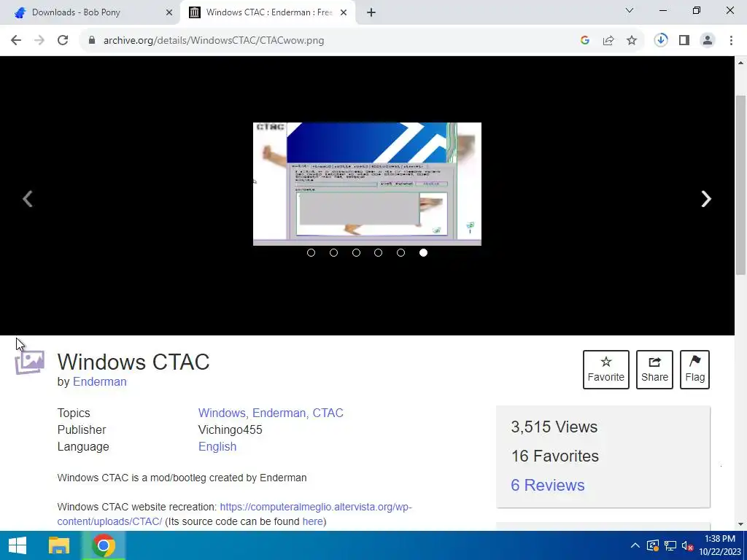Viewport: 747px width, 560px height.
Task: Click the 16 Favorites text
Action: [555, 456]
